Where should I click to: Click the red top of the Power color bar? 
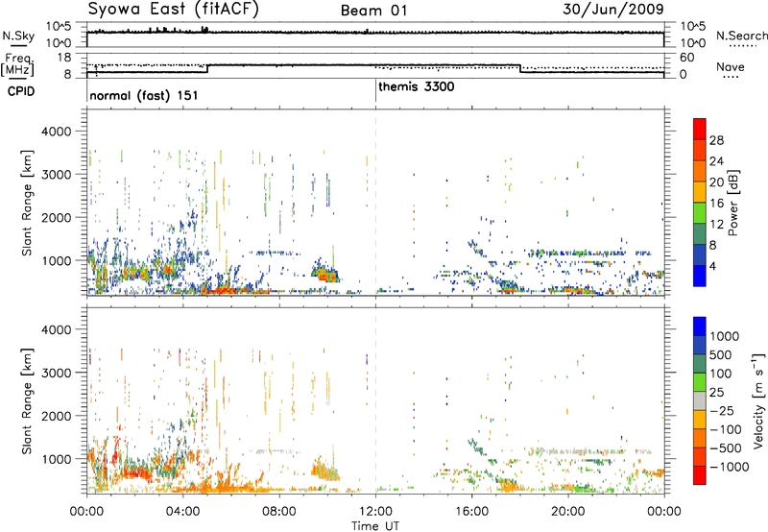(700, 128)
